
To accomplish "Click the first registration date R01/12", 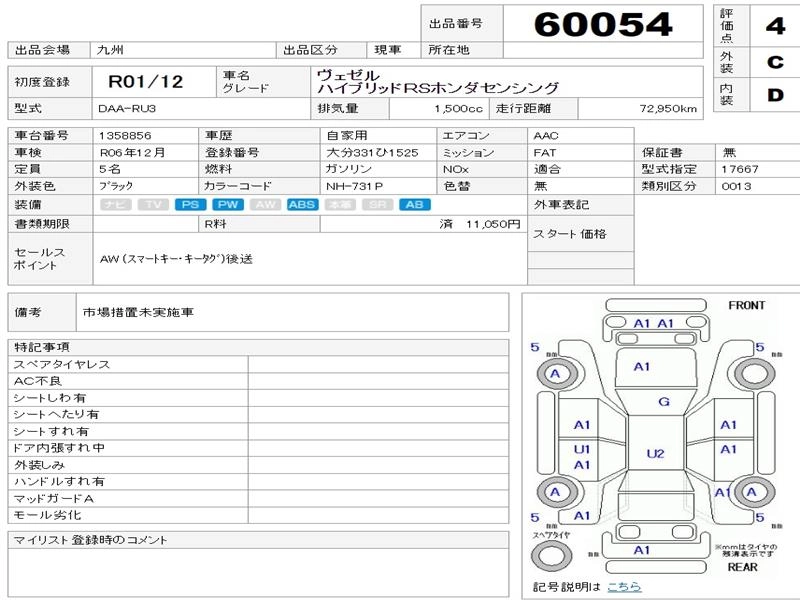I will click(146, 82).
